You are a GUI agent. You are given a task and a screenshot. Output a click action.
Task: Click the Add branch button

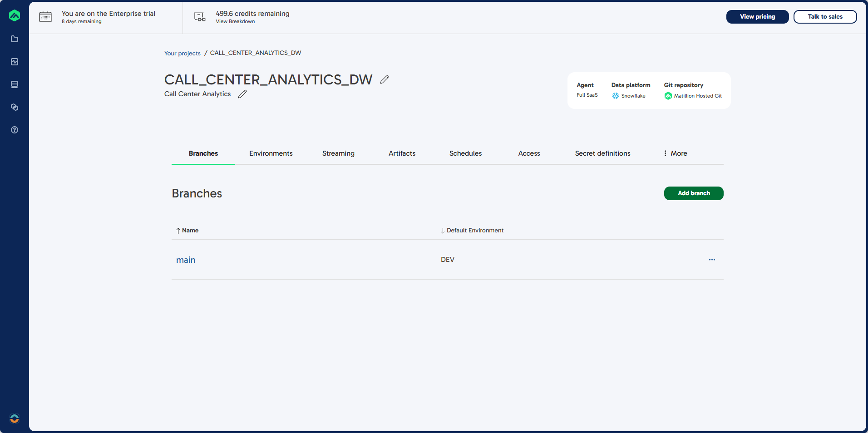693,193
